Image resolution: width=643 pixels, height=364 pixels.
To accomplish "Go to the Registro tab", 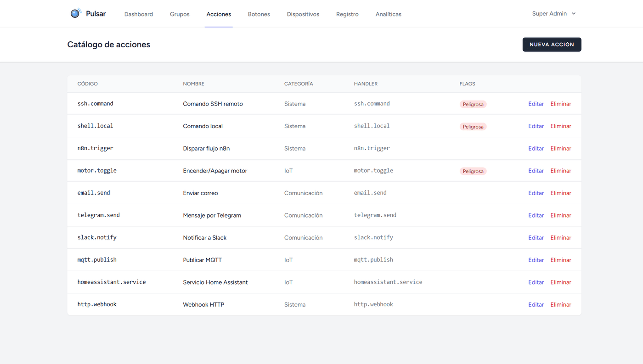I will coord(347,14).
